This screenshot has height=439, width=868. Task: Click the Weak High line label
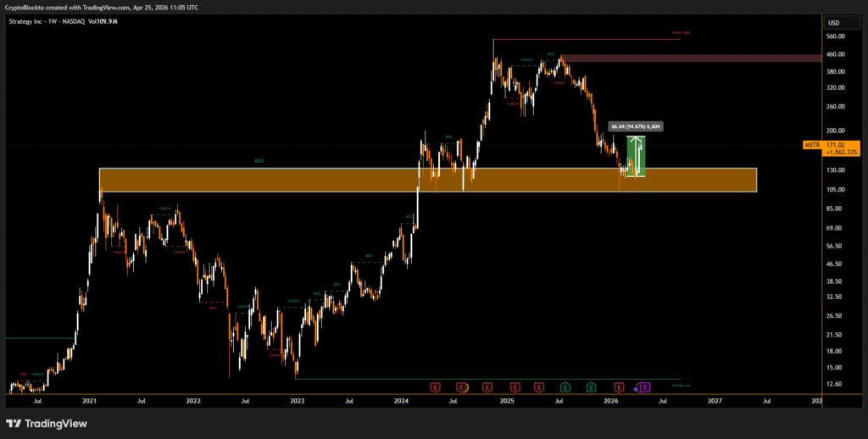(681, 32)
